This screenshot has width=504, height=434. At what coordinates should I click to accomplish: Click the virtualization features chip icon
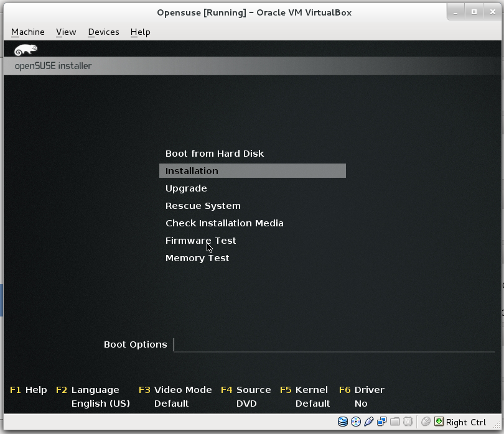click(x=408, y=422)
